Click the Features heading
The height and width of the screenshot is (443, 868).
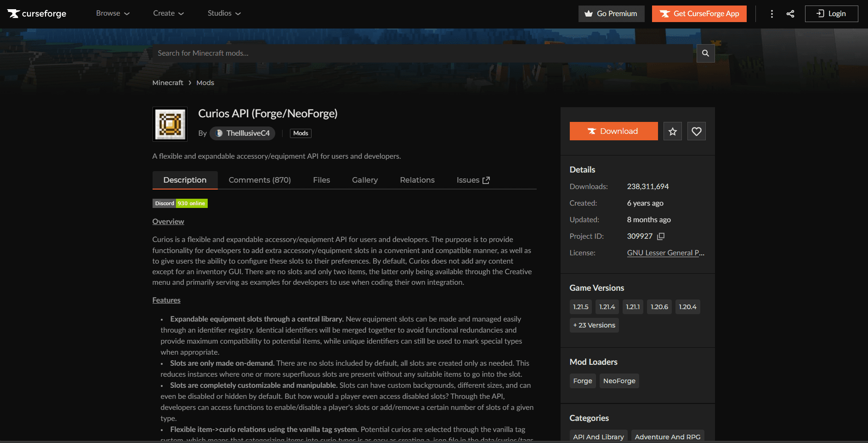coord(166,300)
